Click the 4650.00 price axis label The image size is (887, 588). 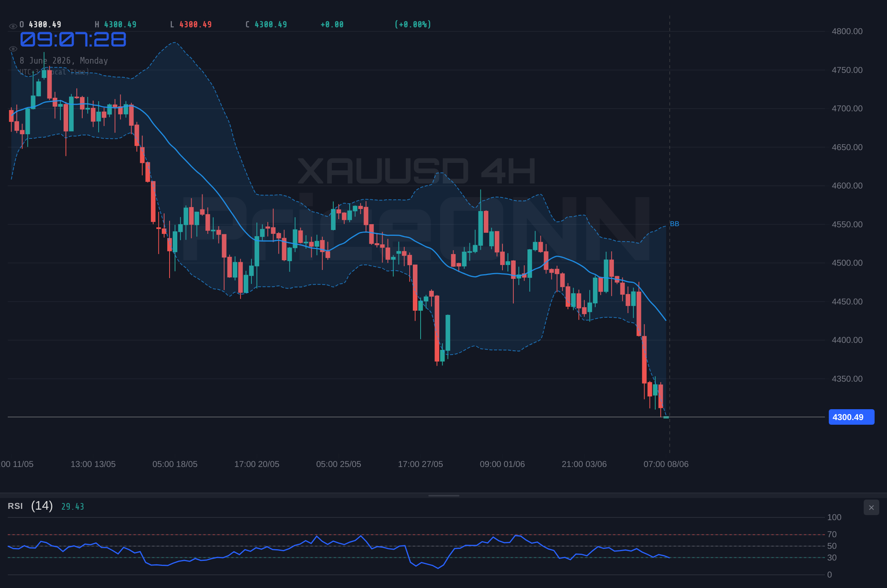click(847, 147)
